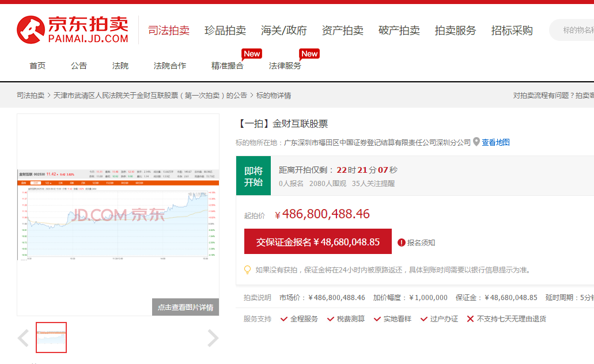Click the left arrow in the image gallery
Screen dimensions: 594x364
(24, 338)
